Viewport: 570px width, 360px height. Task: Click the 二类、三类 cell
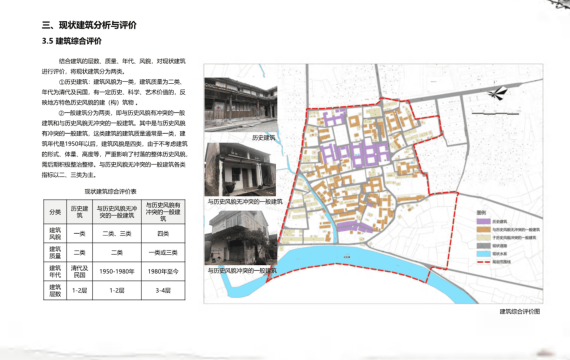(117, 233)
